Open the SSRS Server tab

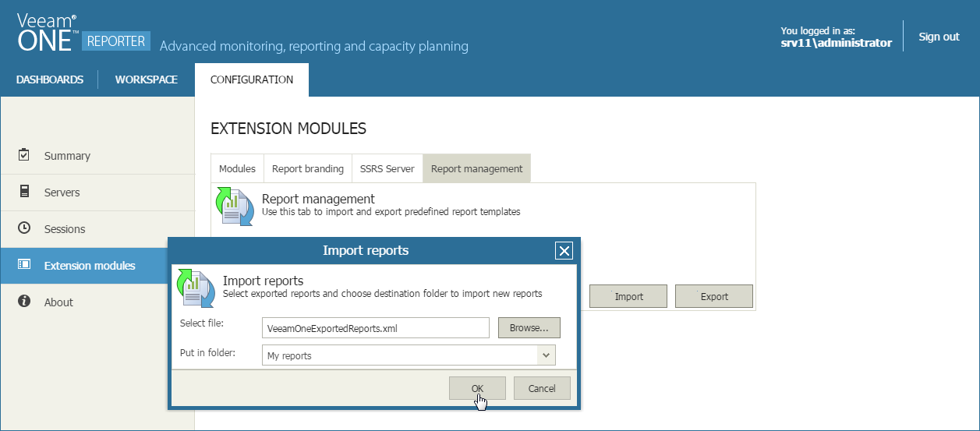tap(387, 168)
